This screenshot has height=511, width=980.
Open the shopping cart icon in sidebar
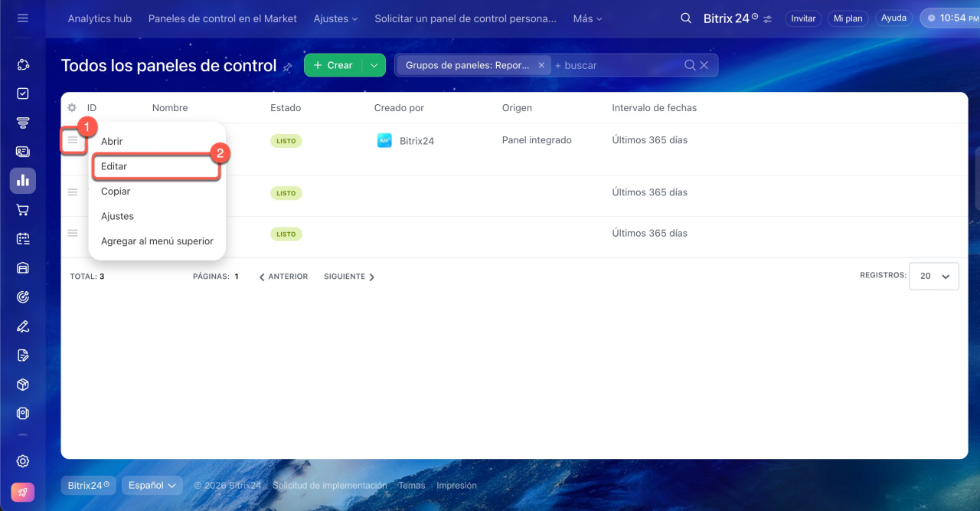tap(23, 210)
